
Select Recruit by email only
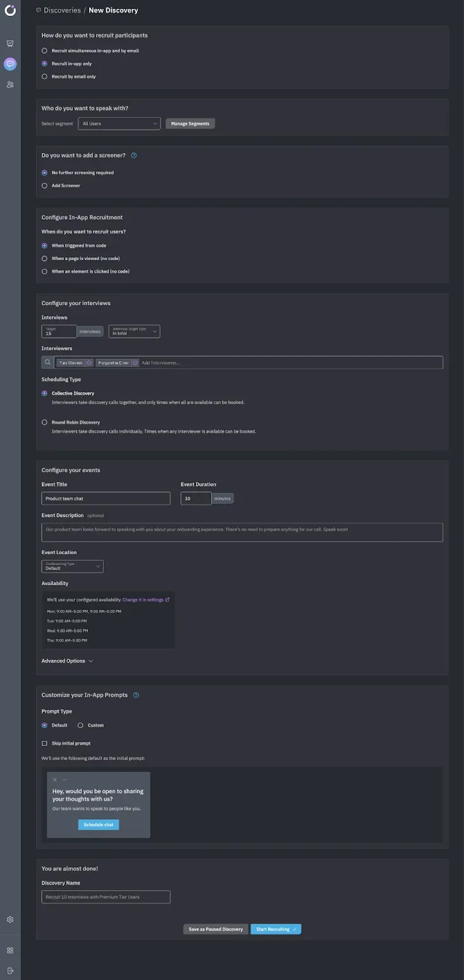(44, 76)
